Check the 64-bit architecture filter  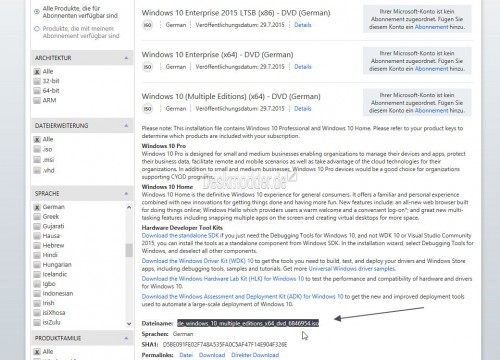click(37, 91)
